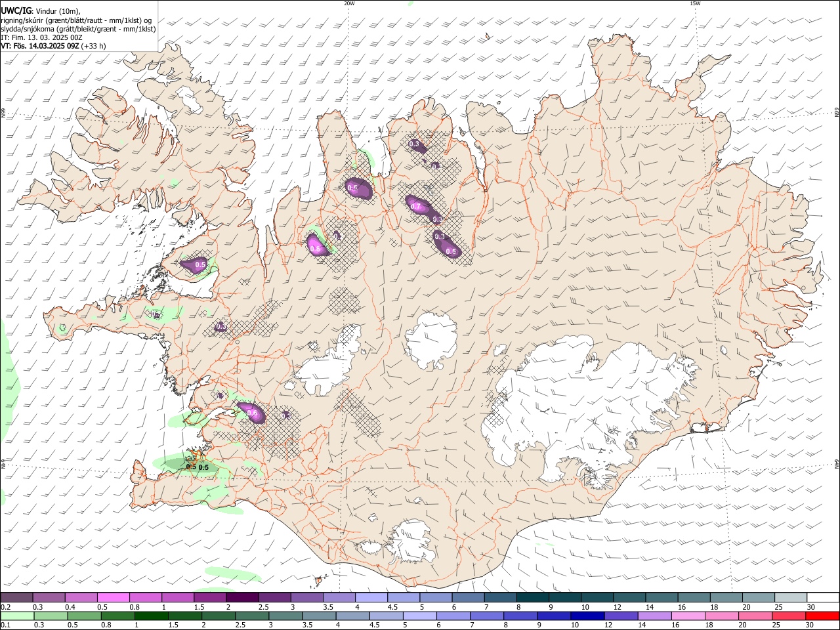Click the '(+33 h)' forecast offset text
This screenshot has width=840, height=630.
pyautogui.click(x=94, y=46)
